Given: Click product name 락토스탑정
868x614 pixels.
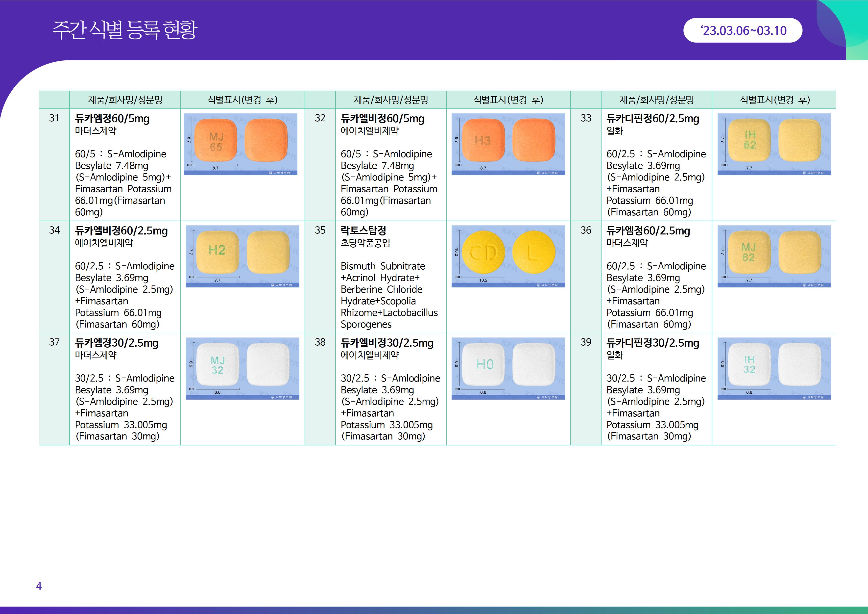Looking at the screenshot, I should click(363, 231).
